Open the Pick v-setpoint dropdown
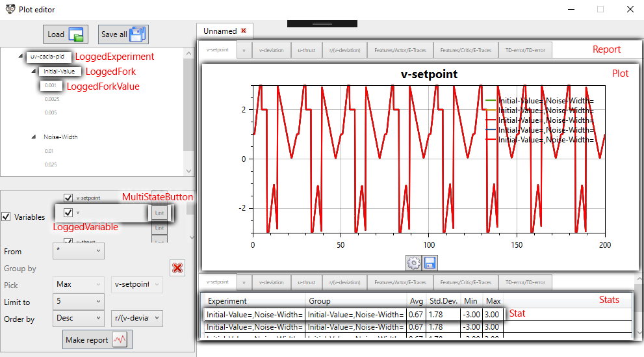 click(x=136, y=284)
